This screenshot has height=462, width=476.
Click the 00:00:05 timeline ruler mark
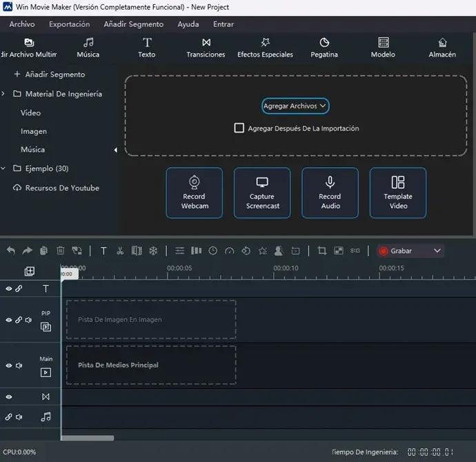click(179, 269)
